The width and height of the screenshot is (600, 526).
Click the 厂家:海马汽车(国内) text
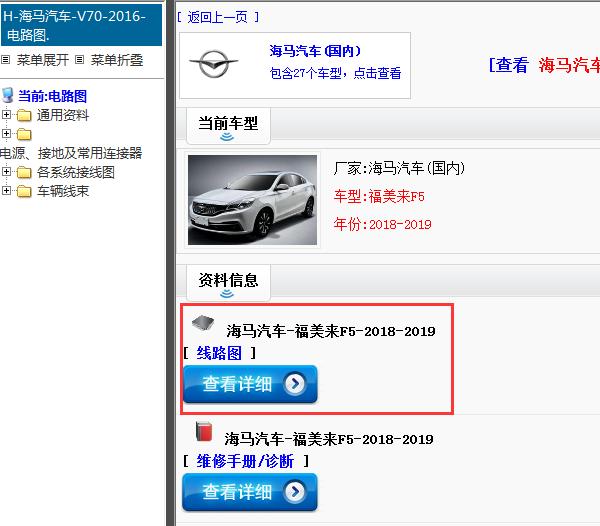coord(399,168)
